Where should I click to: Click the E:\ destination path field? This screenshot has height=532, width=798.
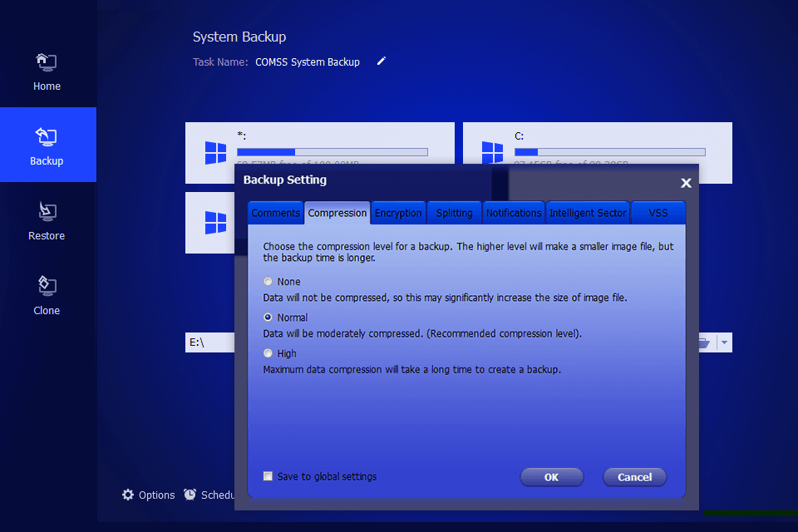click(x=209, y=342)
